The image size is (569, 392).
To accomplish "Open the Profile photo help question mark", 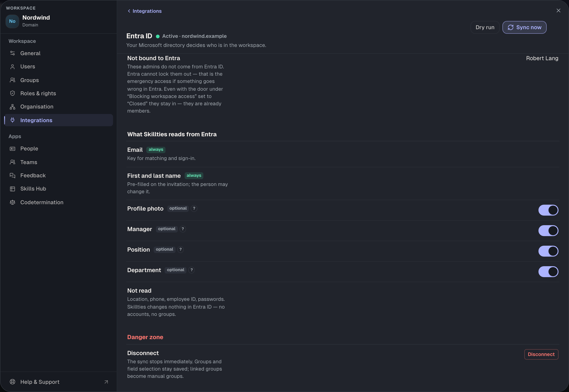I will coord(194,208).
